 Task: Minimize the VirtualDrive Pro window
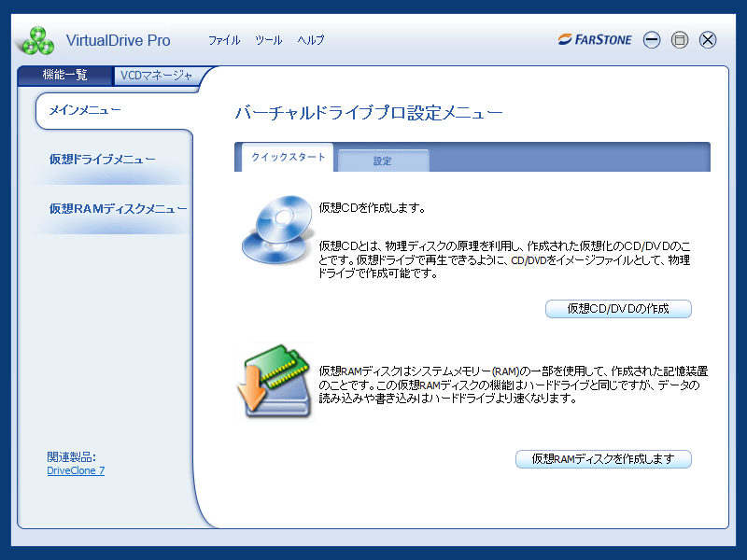[651, 39]
